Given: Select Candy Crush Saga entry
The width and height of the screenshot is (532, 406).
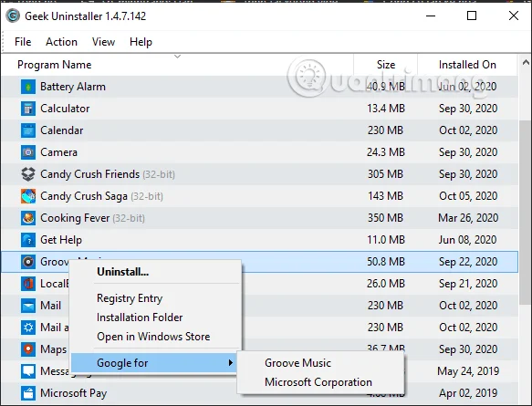Looking at the screenshot, I should click(x=101, y=196).
